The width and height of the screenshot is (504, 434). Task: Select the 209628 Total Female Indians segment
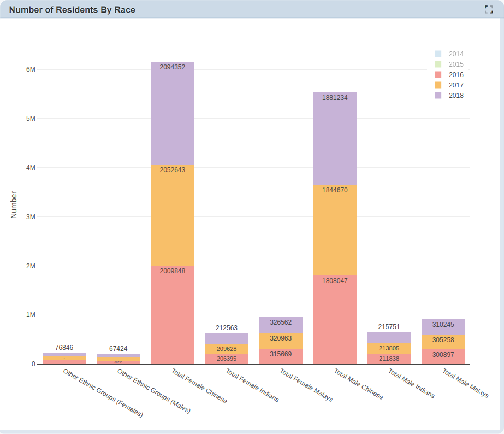tap(227, 349)
